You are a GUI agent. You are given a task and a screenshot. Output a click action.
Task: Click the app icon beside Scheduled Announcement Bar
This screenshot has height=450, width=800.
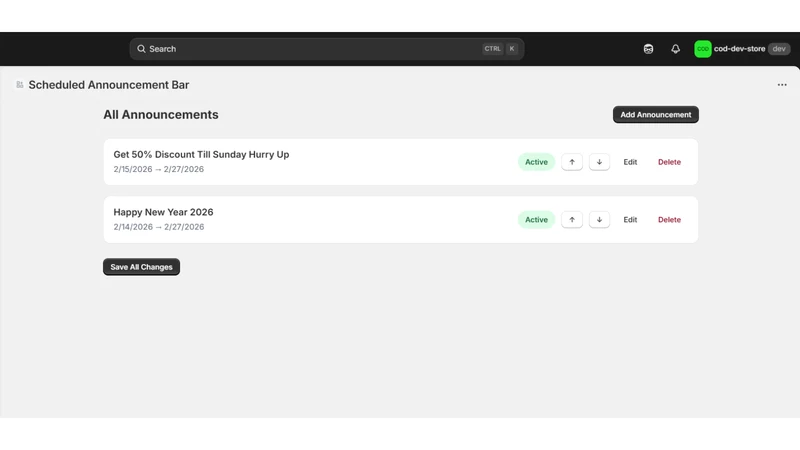pyautogui.click(x=19, y=85)
